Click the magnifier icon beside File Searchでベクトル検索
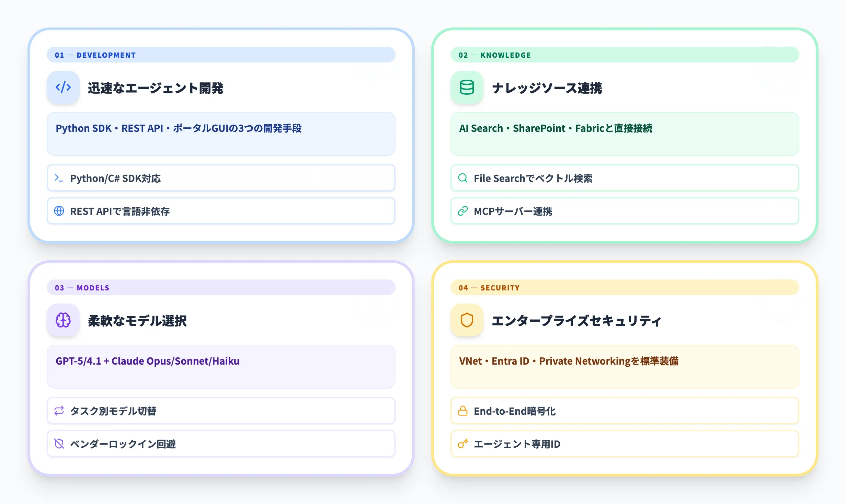Image resolution: width=846 pixels, height=504 pixels. [462, 178]
